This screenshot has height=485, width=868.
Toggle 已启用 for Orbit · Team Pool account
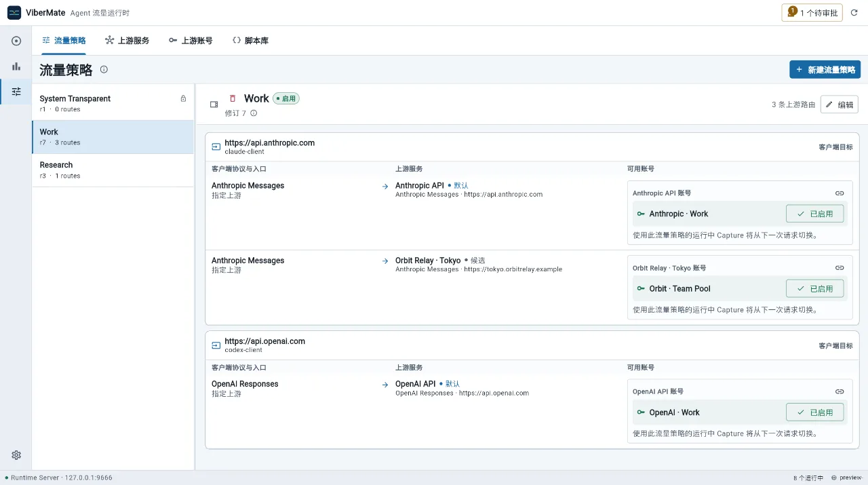[x=814, y=288]
